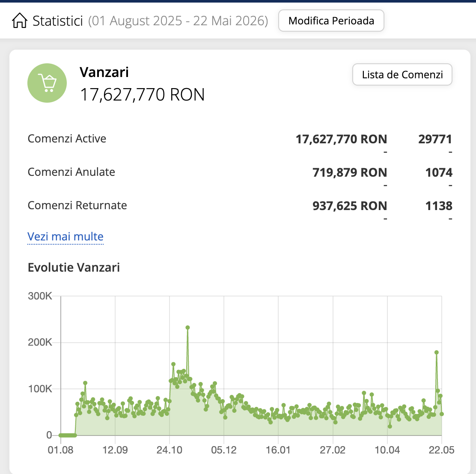This screenshot has height=474, width=476.
Task: Click the 300K y-axis label
Action: coord(40,296)
